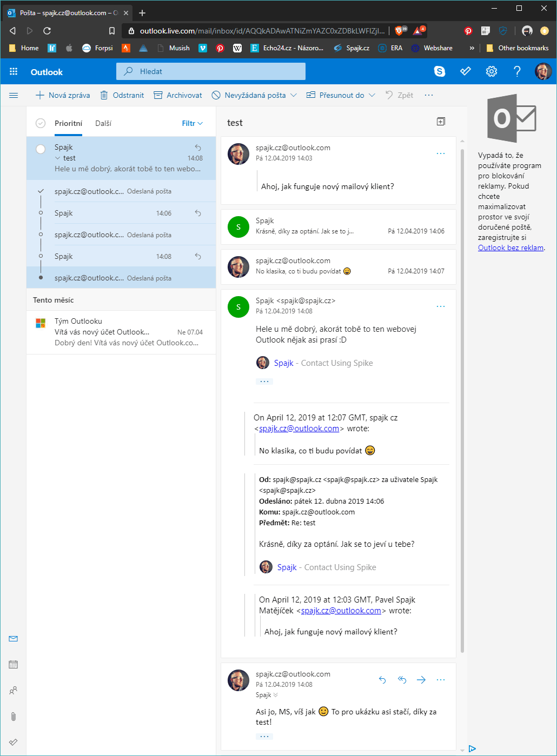Screen dimensions: 557x756
Task: Open Tým Outlooku welcome email
Action: (121, 332)
